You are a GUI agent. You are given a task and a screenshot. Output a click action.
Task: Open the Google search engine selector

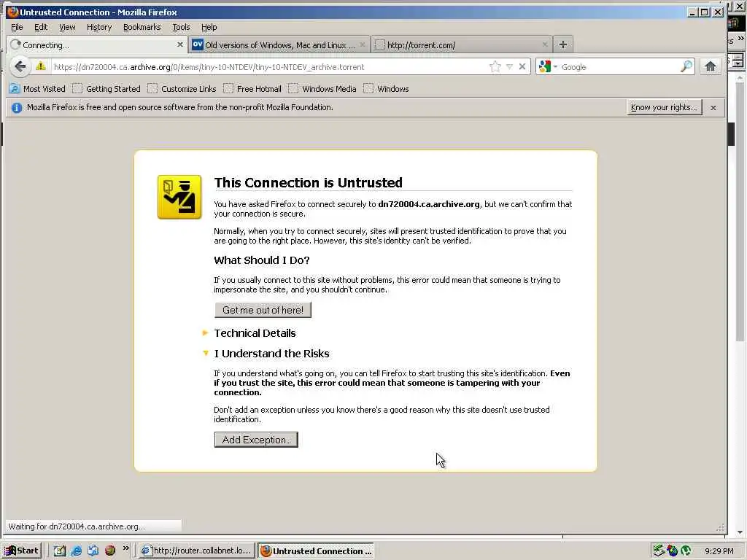click(547, 66)
